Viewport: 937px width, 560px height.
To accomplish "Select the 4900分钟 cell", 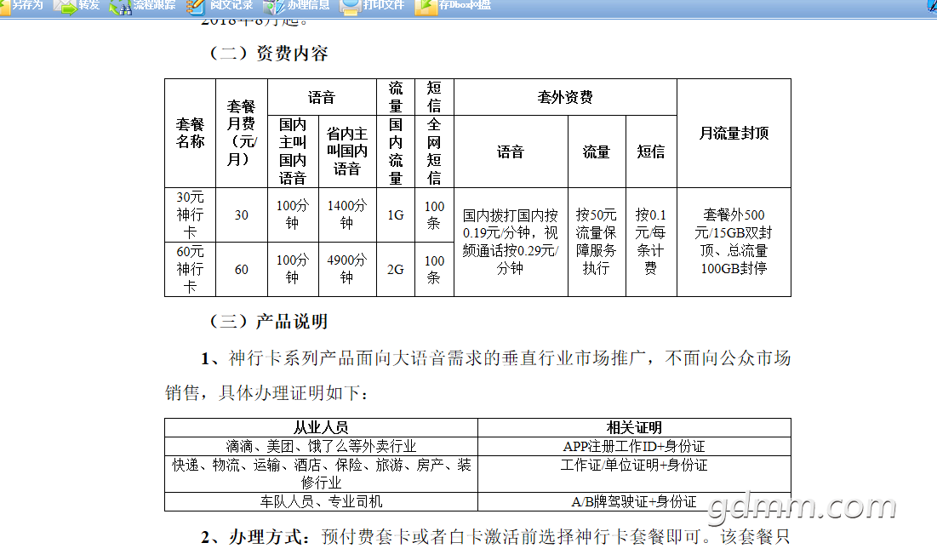I will click(x=347, y=270).
